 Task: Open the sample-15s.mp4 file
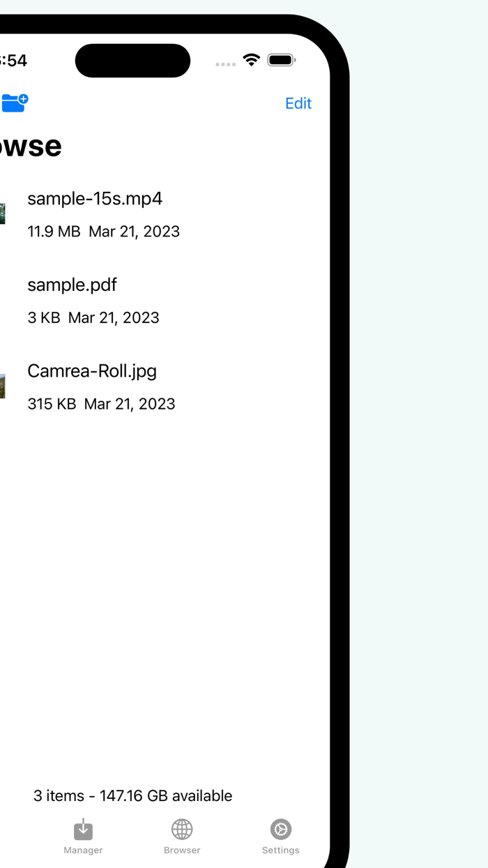pos(95,199)
